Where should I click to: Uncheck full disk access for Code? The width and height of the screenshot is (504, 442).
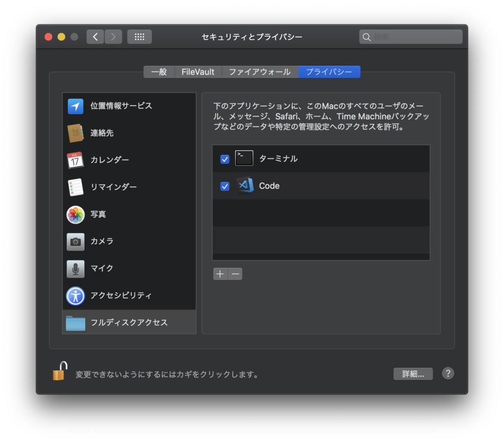click(225, 186)
